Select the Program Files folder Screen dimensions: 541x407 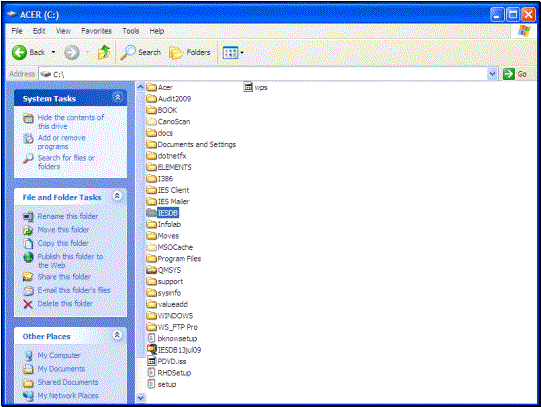(x=174, y=258)
